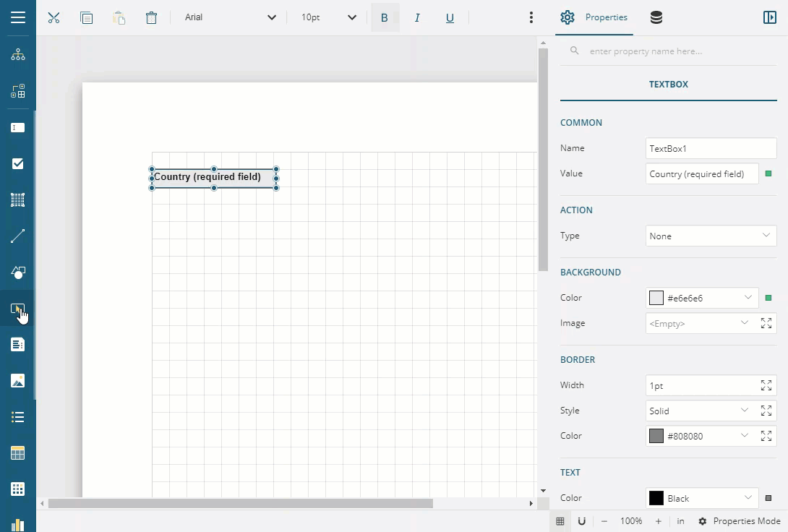
Task: Toggle italic formatting
Action: 417,17
